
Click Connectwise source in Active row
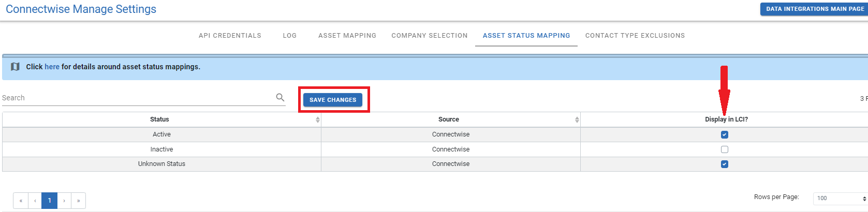tap(451, 134)
